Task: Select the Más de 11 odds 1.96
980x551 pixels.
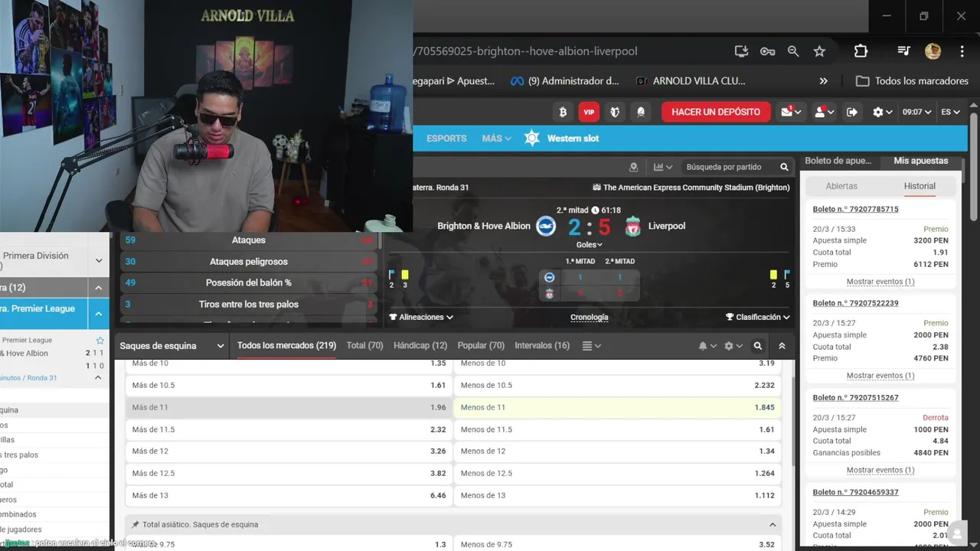Action: click(x=289, y=407)
